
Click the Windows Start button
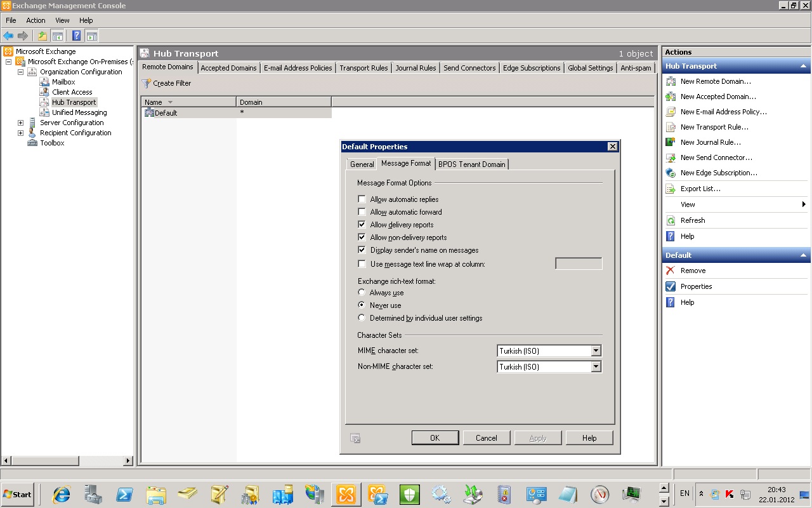click(x=17, y=494)
